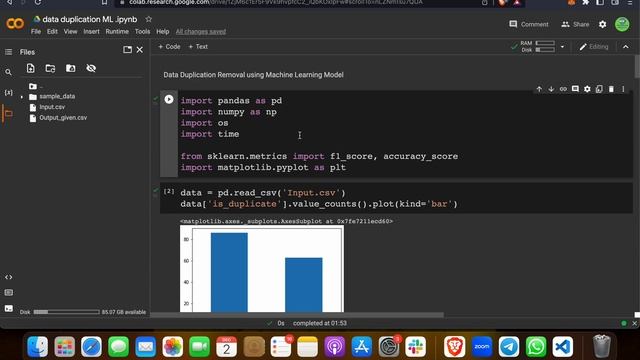Open more cell actions menu

[x=623, y=89]
